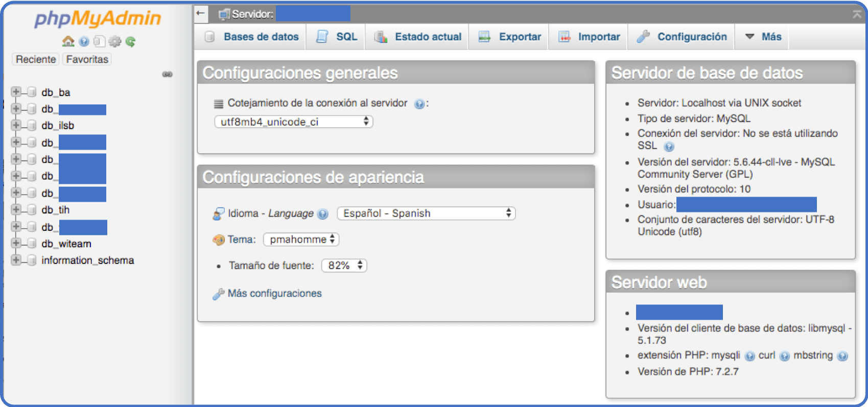868x407 pixels.
Task: Click help icon beside Idioma - Language
Action: 323,214
